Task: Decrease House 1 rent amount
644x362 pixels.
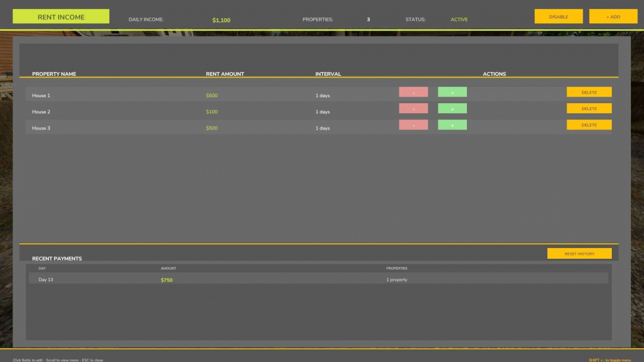Action: [x=413, y=92]
